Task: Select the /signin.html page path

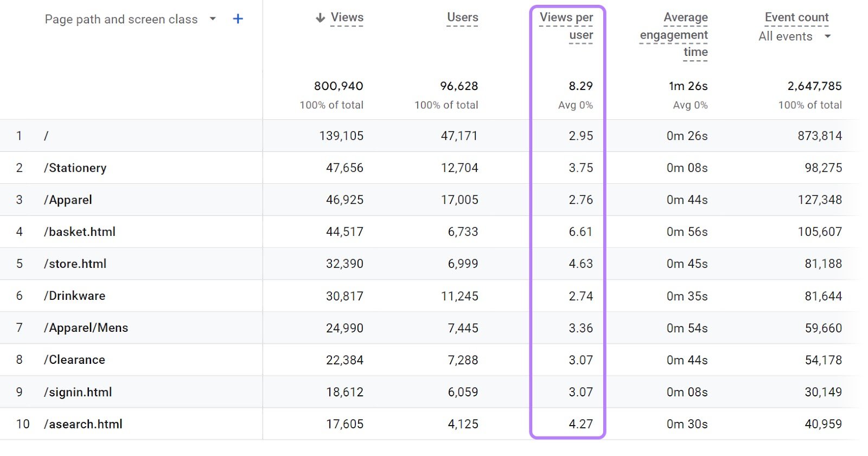Action: 78,392
